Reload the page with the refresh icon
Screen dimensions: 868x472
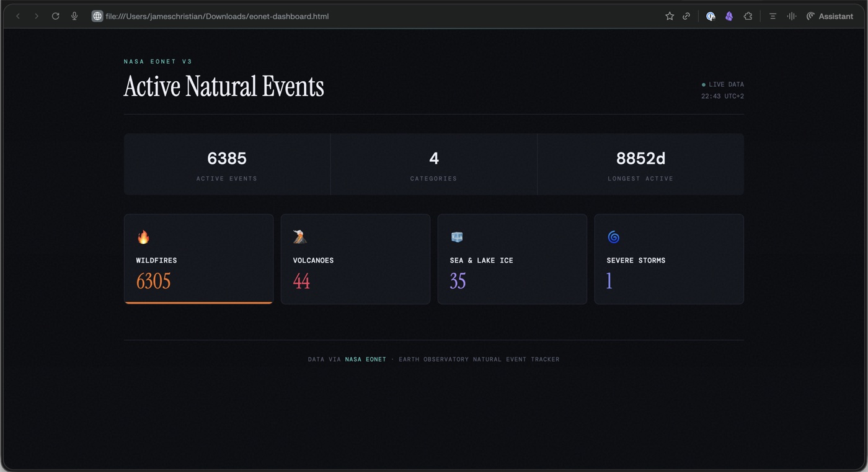pos(55,16)
